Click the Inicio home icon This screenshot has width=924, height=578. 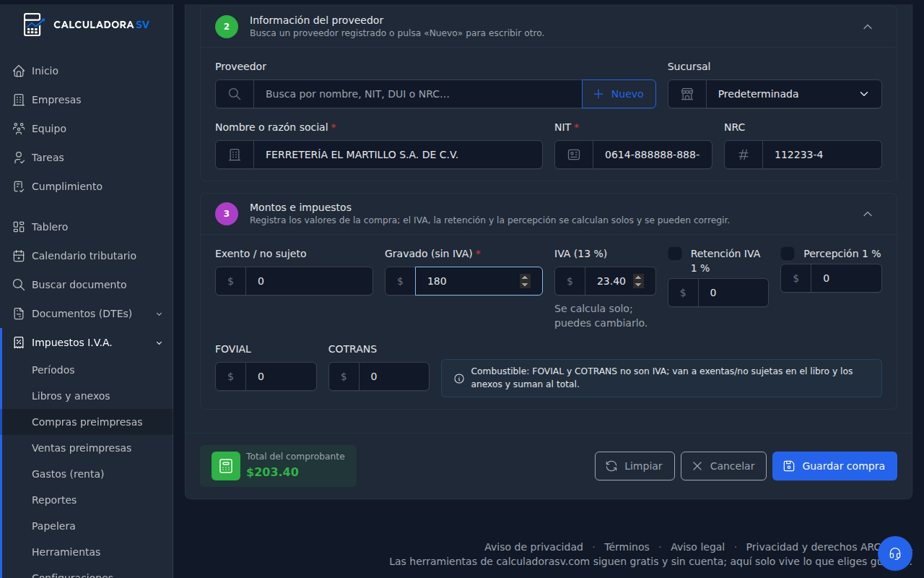pyautogui.click(x=19, y=71)
